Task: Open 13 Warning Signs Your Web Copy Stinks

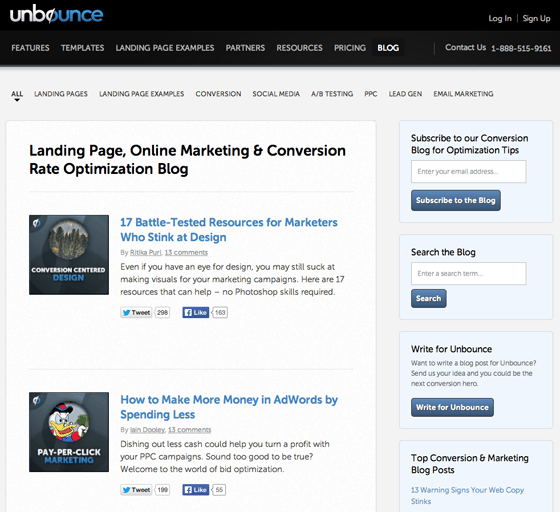Action: coord(467,496)
